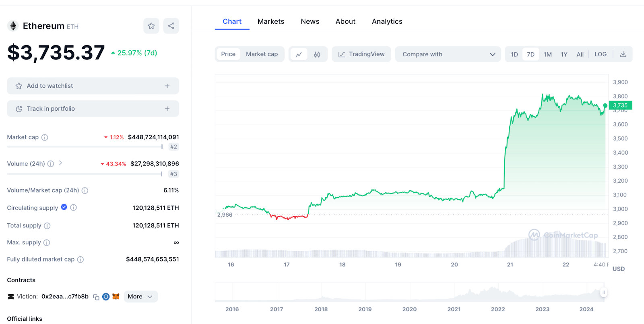Copy the Viction contract address

(x=96, y=297)
